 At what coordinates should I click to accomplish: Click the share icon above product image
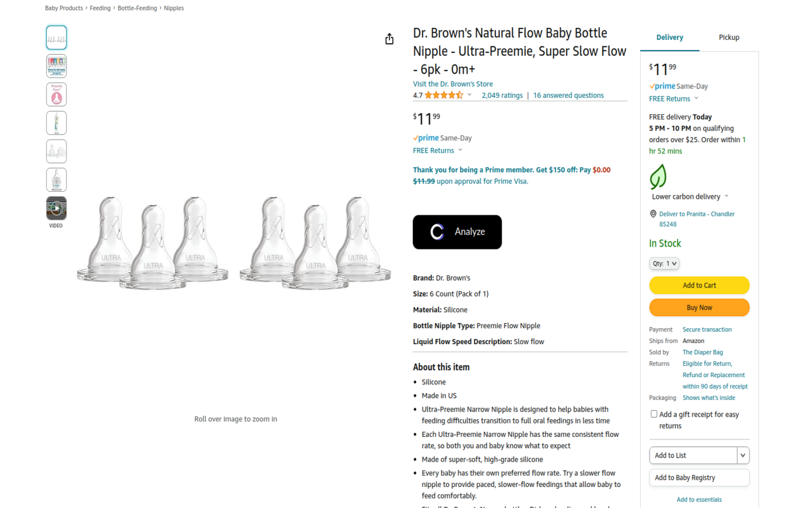point(390,39)
